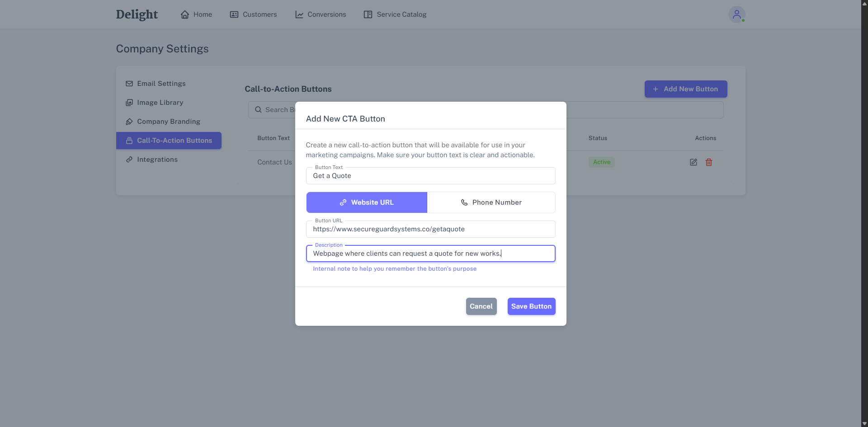Cancel the Add New CTA dialog

click(481, 306)
